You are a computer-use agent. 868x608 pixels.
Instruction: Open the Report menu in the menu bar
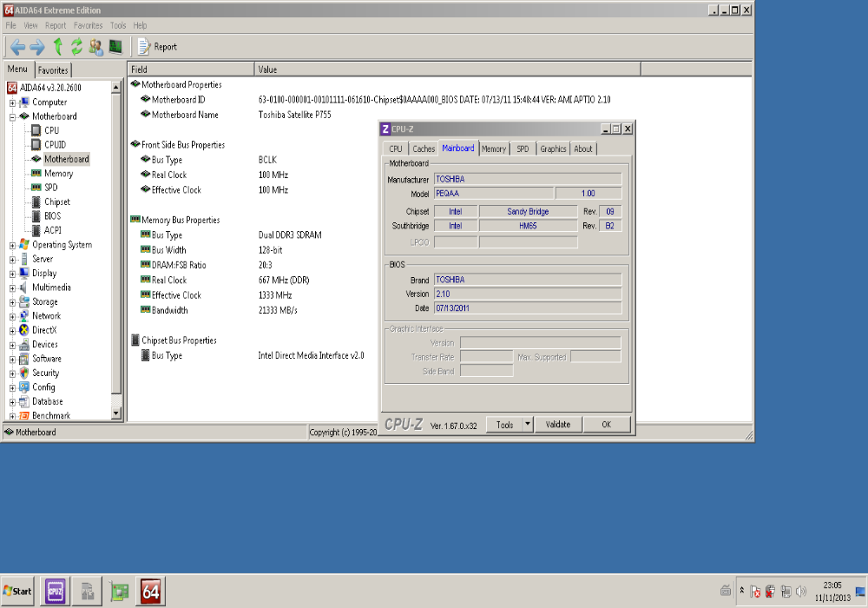(x=56, y=25)
